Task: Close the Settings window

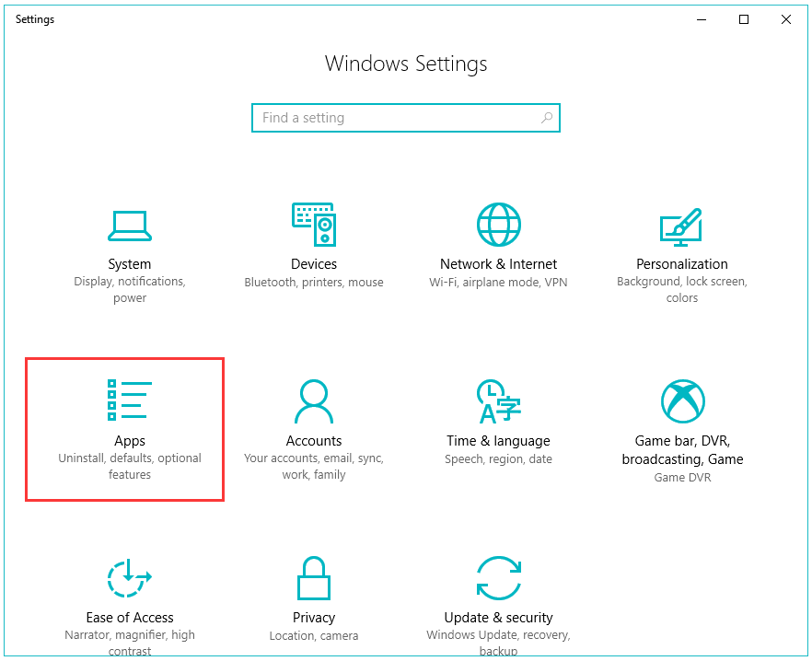Action: click(x=785, y=19)
